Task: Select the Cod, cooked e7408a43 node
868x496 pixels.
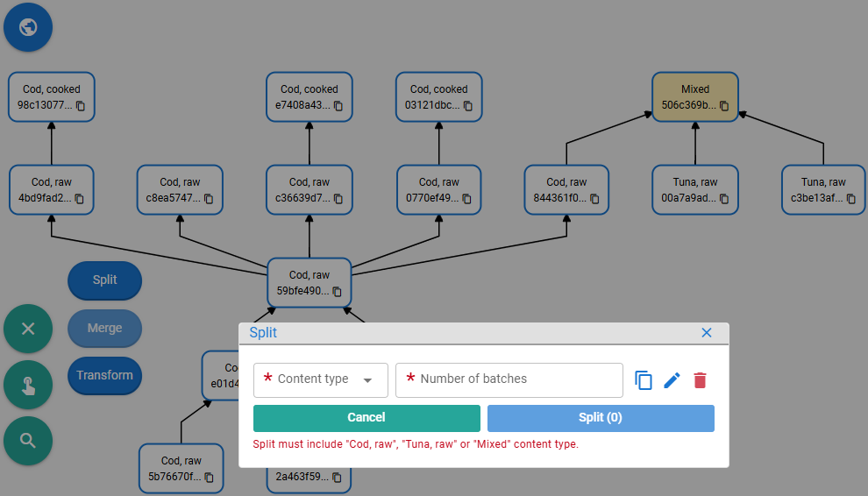Action: click(x=309, y=97)
